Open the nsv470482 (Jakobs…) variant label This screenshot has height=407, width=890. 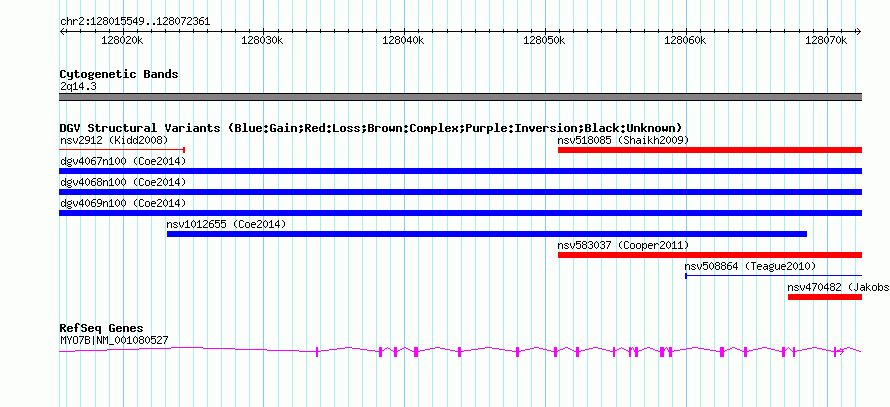click(838, 287)
